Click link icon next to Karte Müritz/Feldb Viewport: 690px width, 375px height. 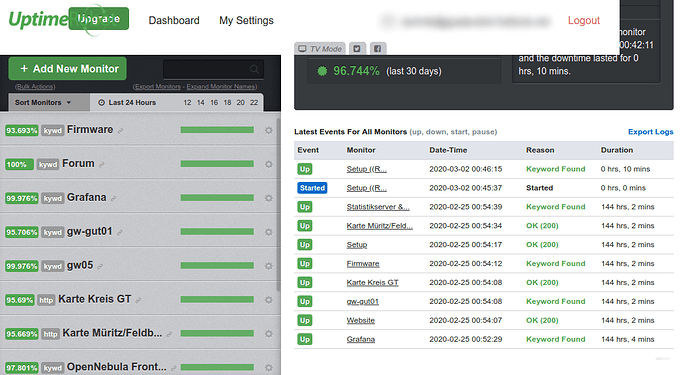point(169,334)
